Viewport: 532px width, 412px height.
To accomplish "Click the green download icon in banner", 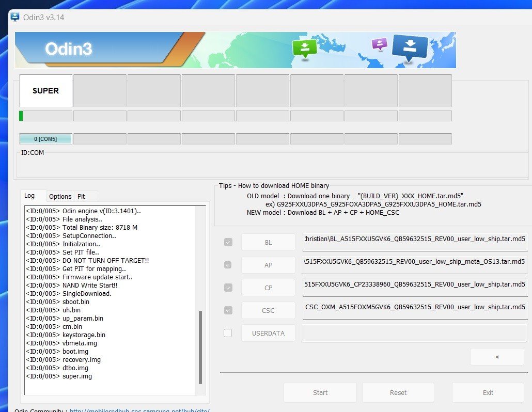I will 304,47.
